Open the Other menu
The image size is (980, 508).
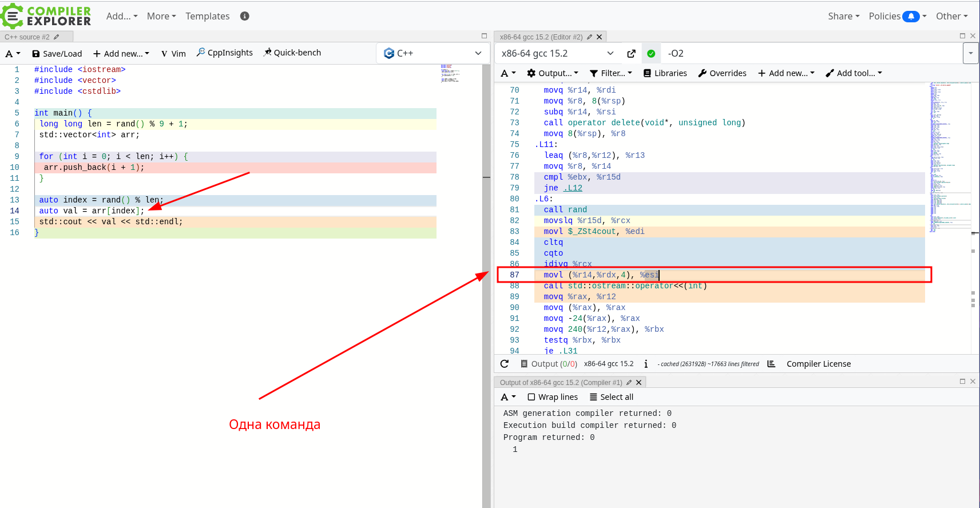click(x=952, y=16)
